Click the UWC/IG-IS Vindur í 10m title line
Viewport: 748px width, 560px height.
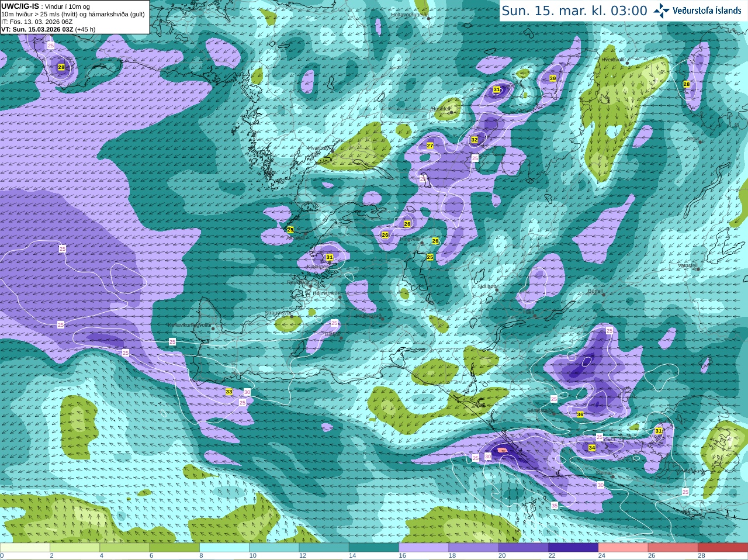click(46, 6)
